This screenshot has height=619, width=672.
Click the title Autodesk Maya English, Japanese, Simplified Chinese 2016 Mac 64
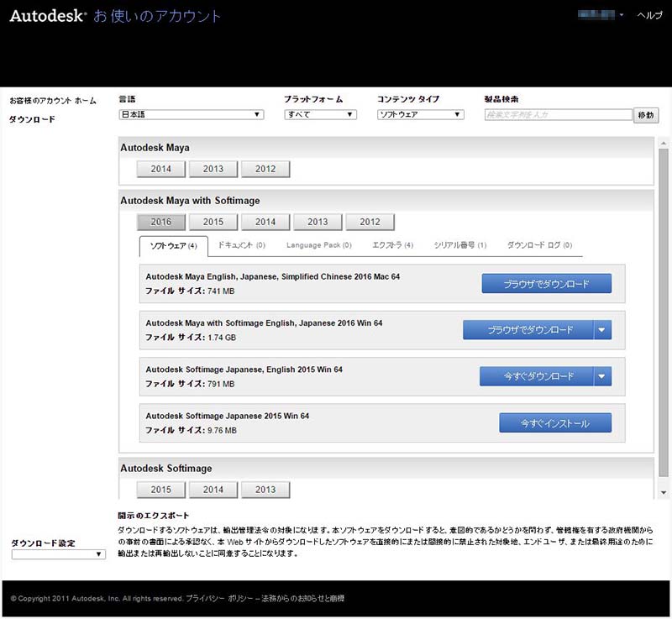click(x=272, y=276)
